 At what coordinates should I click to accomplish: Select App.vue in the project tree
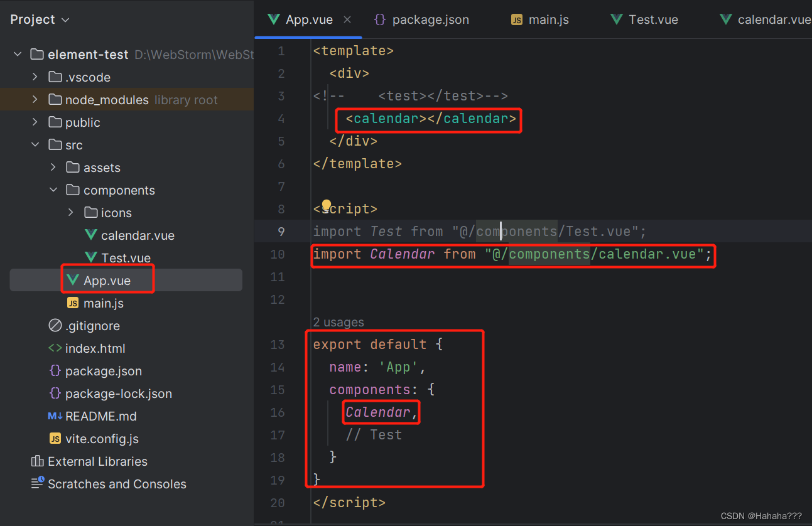coord(107,281)
